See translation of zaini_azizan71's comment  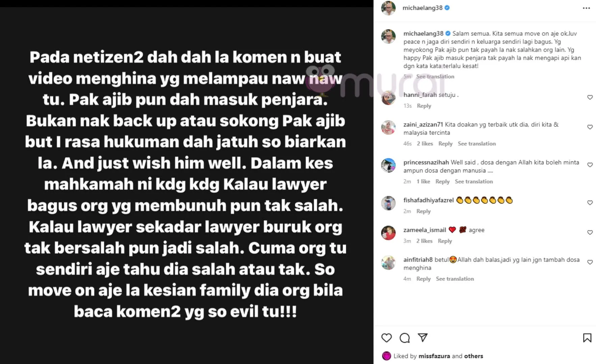point(477,144)
